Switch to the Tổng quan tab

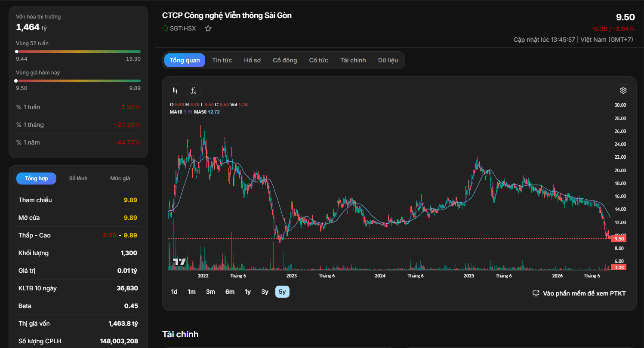(x=185, y=60)
